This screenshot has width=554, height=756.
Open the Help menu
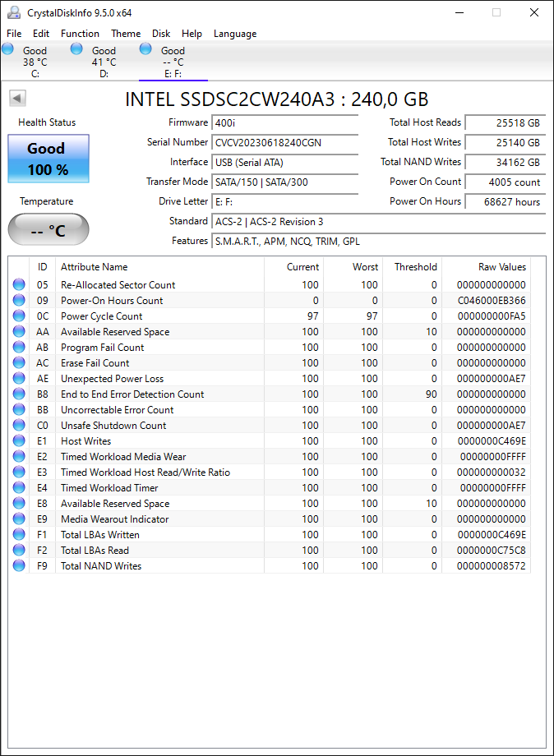[x=192, y=33]
